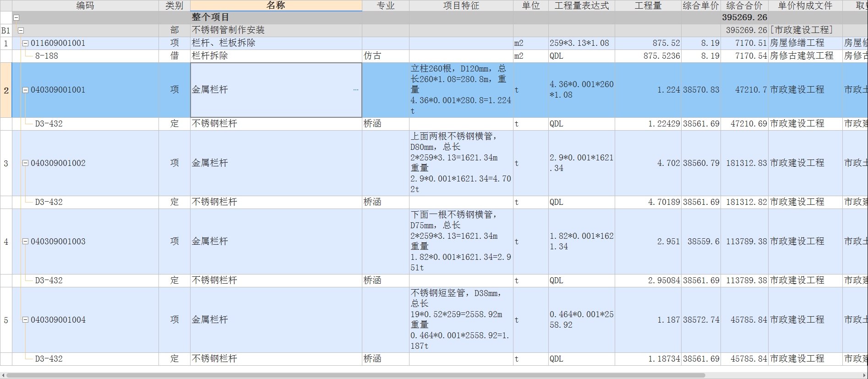Click the 专业 column header

(385, 5)
